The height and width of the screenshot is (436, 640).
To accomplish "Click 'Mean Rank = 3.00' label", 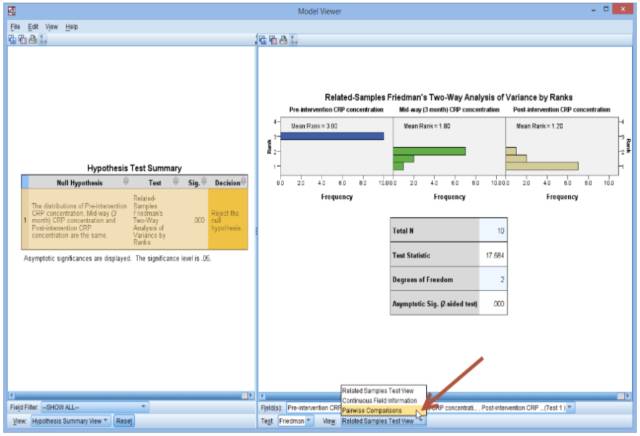I will (x=314, y=126).
